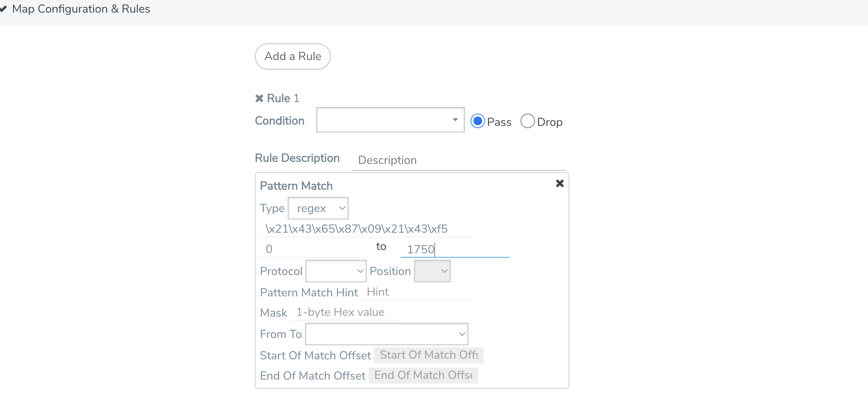Image resolution: width=868 pixels, height=406 pixels.
Task: Click the range start field showing 0
Action: (x=315, y=249)
